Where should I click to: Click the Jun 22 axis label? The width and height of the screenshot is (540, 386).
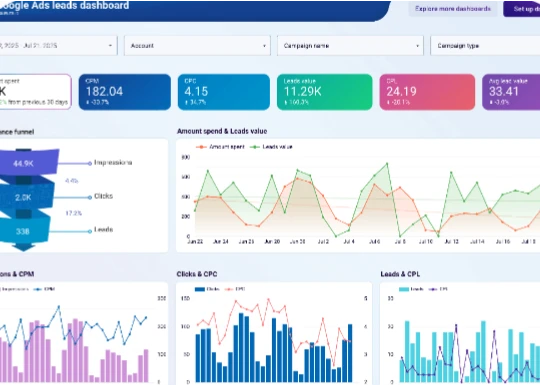click(195, 242)
